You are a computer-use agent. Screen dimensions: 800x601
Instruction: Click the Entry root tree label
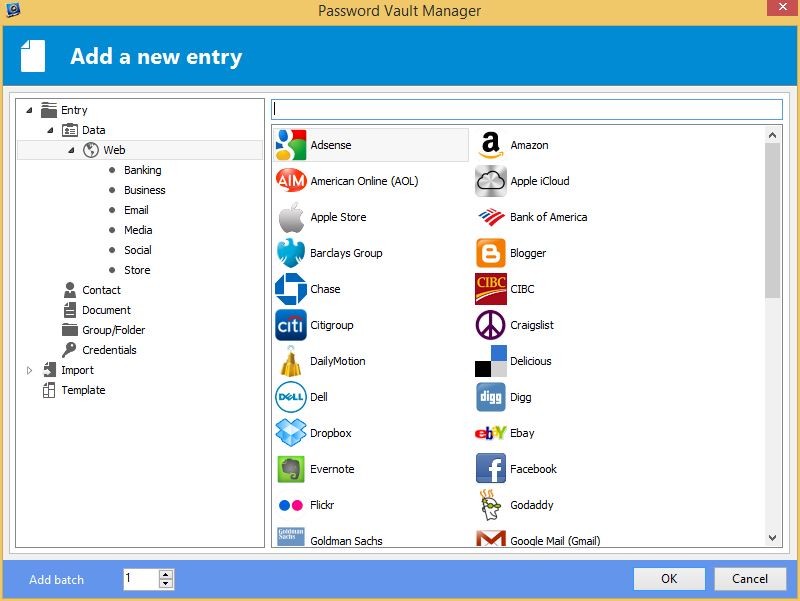pyautogui.click(x=74, y=110)
